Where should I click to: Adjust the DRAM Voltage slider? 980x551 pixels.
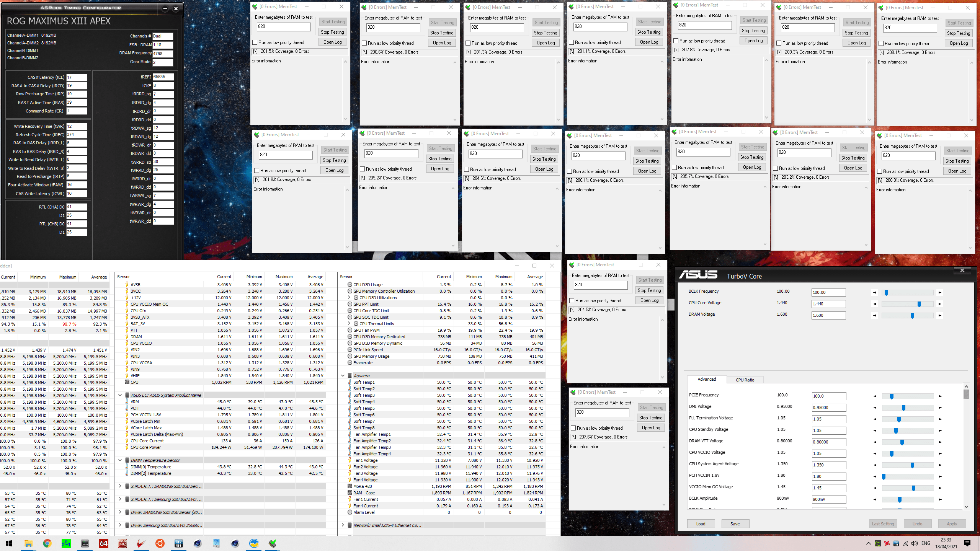912,315
